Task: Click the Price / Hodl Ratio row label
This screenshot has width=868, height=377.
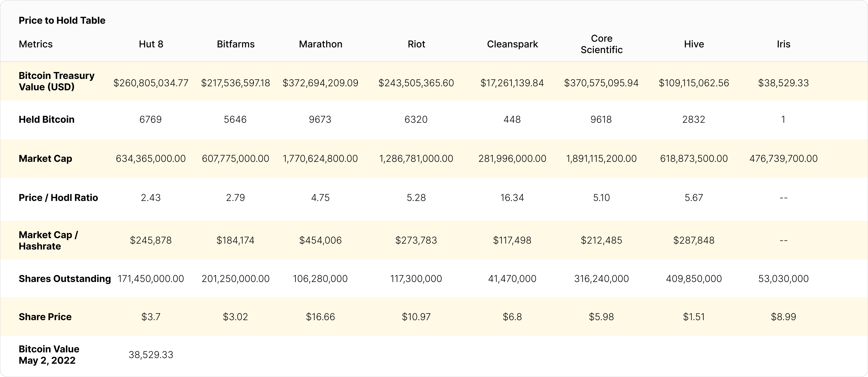Action: pyautogui.click(x=58, y=198)
